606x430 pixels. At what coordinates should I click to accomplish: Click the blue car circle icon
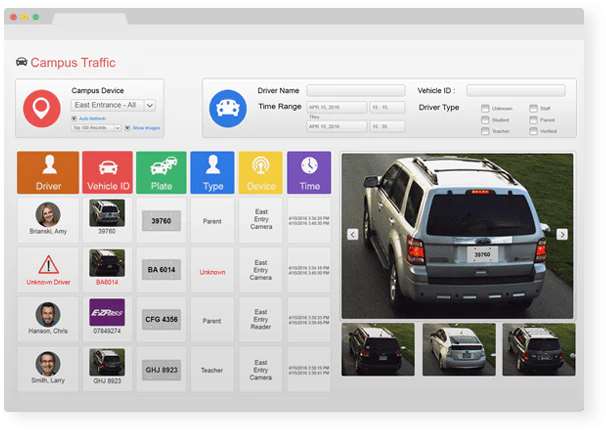click(228, 109)
